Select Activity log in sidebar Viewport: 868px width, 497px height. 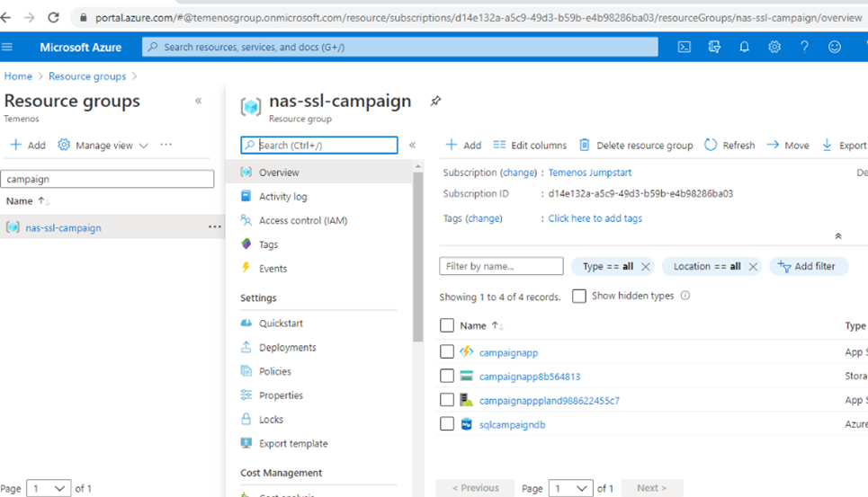pyautogui.click(x=282, y=197)
